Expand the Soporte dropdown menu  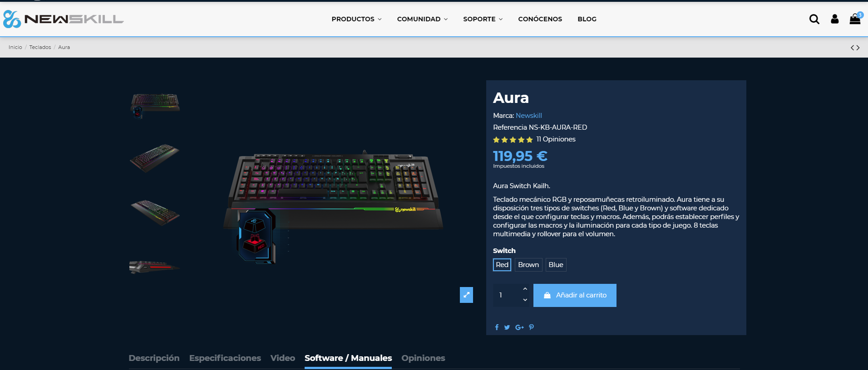[483, 19]
